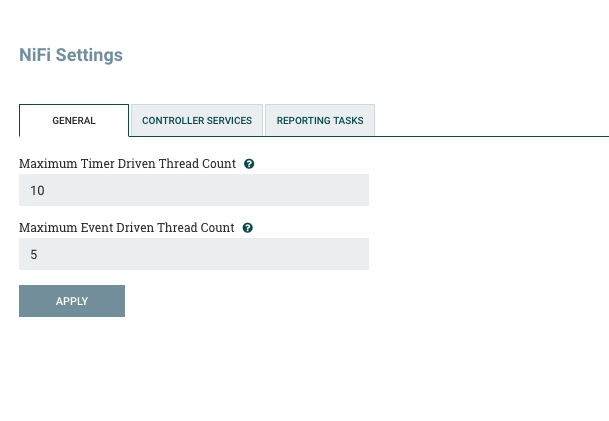Focus the Maximum Event Driven Thread Count field
This screenshot has width=609, height=421.
click(x=194, y=254)
